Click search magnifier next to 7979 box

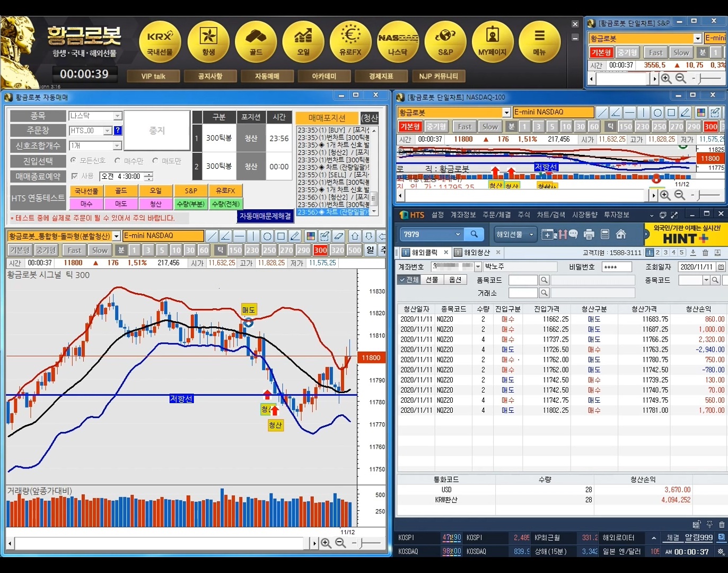(474, 234)
